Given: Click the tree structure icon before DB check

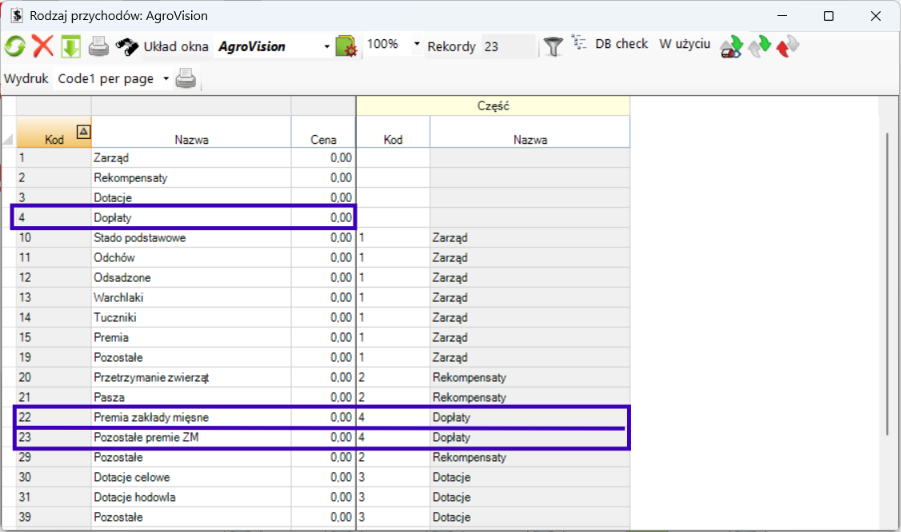Looking at the screenshot, I should click(x=579, y=43).
